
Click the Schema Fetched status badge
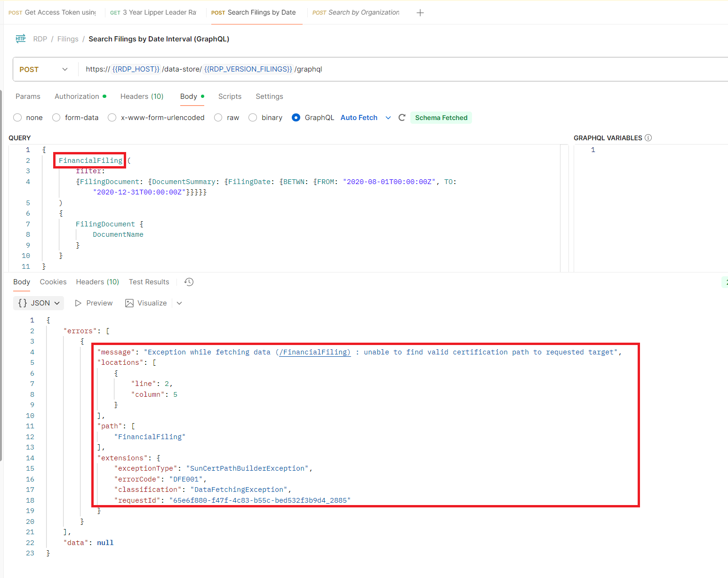441,118
